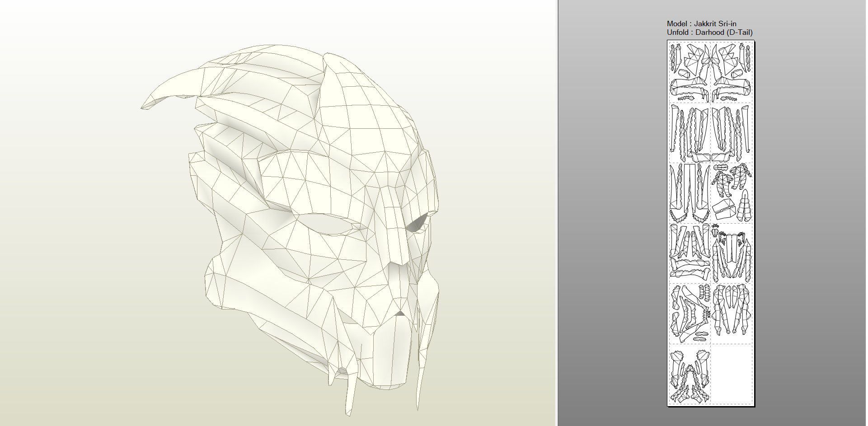
Task: Select the first-row right pattern page
Action: 732,73
